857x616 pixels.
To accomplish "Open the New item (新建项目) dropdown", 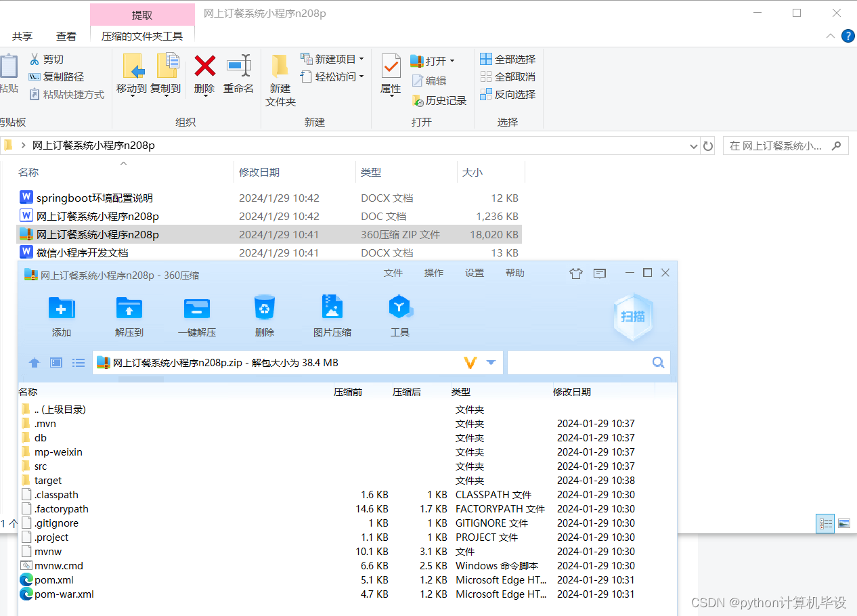I will point(332,59).
